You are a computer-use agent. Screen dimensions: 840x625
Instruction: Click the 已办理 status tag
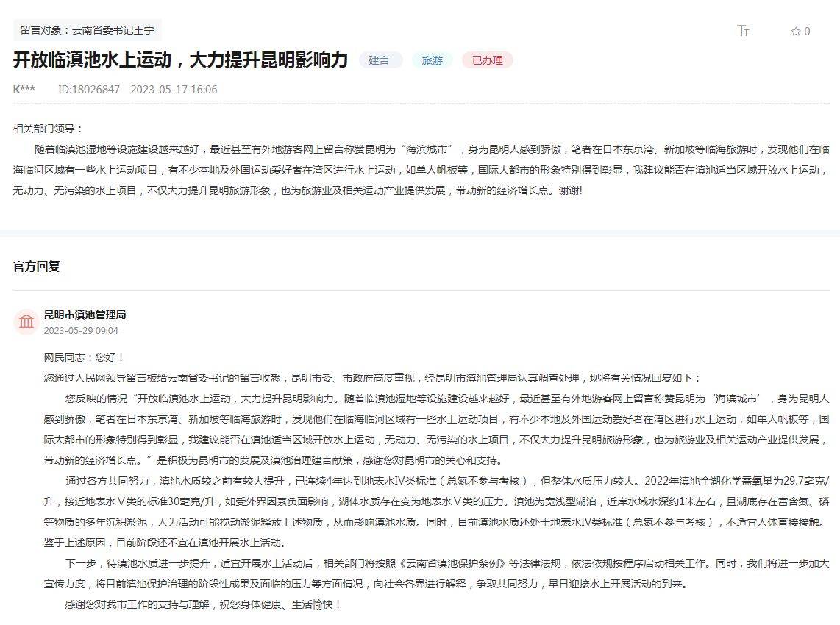tap(487, 60)
